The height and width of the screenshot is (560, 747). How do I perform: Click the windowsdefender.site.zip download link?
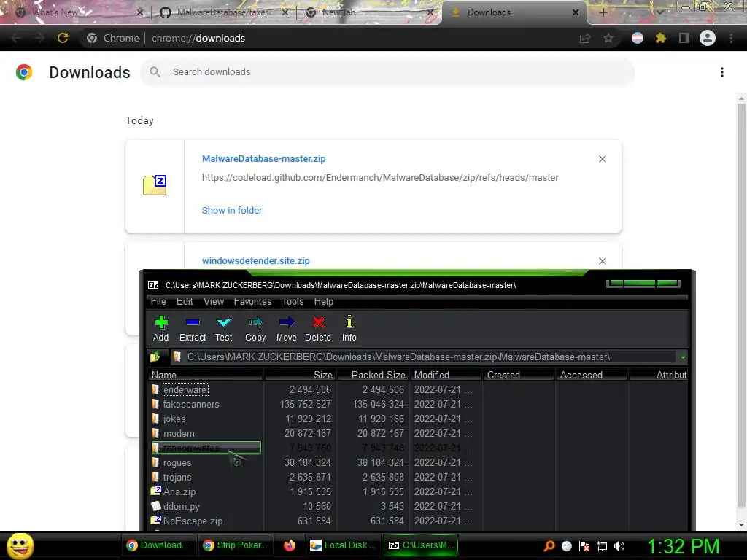coord(256,261)
